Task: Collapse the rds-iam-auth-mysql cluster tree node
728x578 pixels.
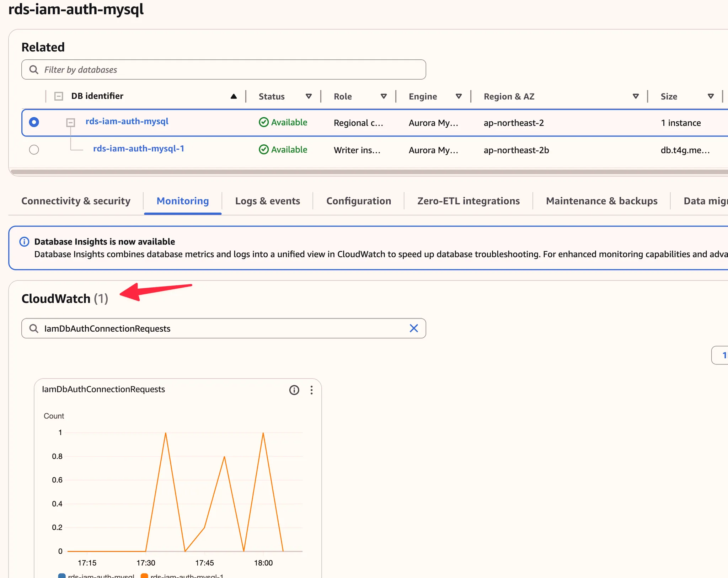Action: pyautogui.click(x=71, y=123)
